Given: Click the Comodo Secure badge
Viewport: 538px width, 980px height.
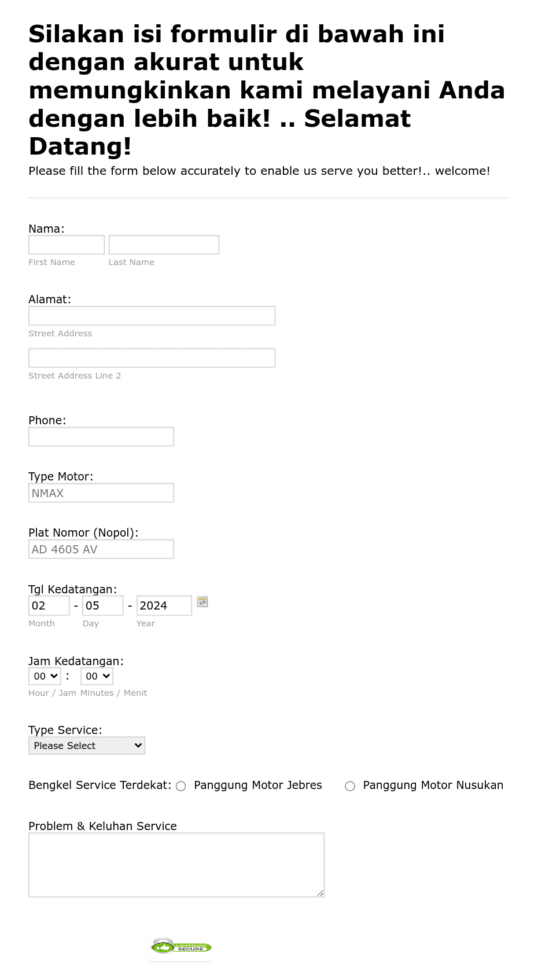Looking at the screenshot, I should coord(180,948).
